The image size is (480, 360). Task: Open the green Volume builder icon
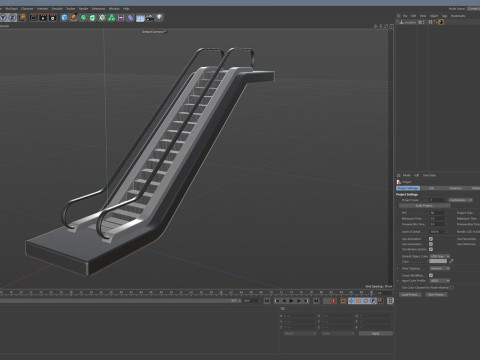click(x=112, y=17)
